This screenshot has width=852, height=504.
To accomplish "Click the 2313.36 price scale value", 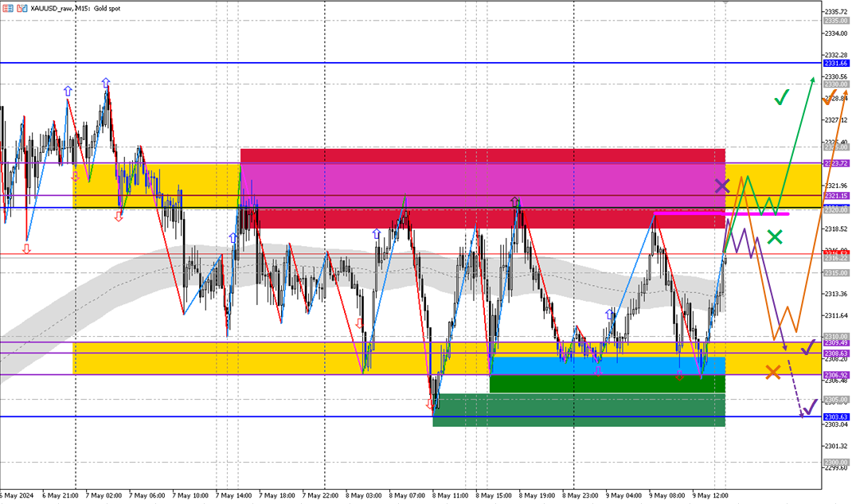I will point(836,294).
